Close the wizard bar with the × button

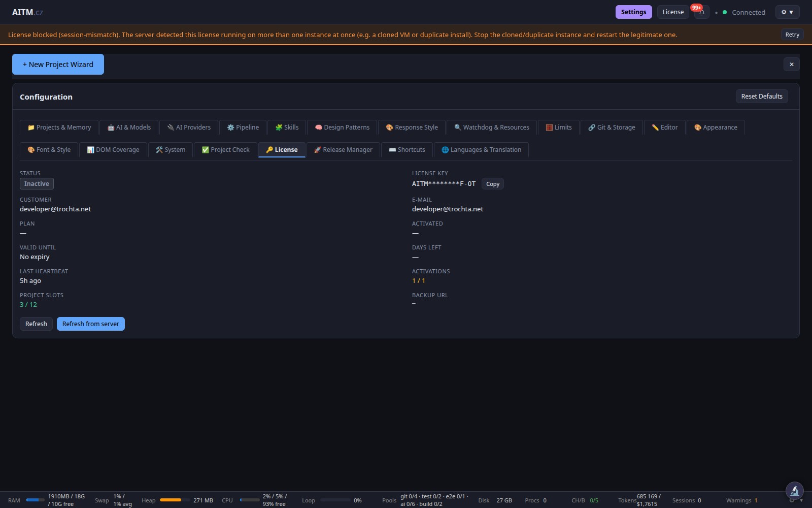coord(791,65)
